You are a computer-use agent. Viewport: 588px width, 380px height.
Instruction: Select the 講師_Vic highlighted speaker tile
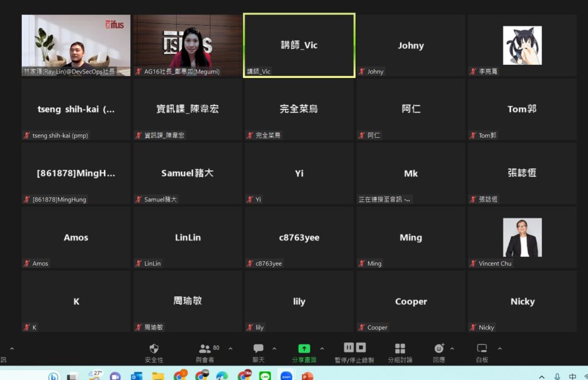point(299,45)
